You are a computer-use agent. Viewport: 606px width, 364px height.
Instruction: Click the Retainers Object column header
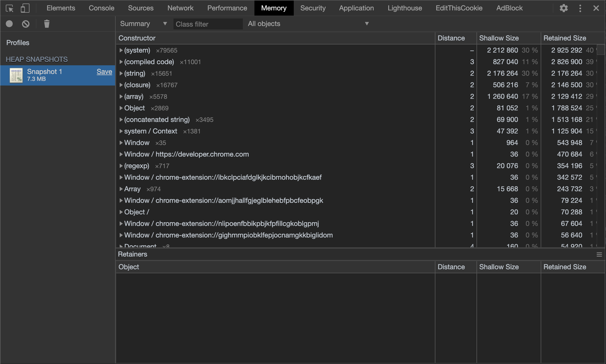[276, 267]
